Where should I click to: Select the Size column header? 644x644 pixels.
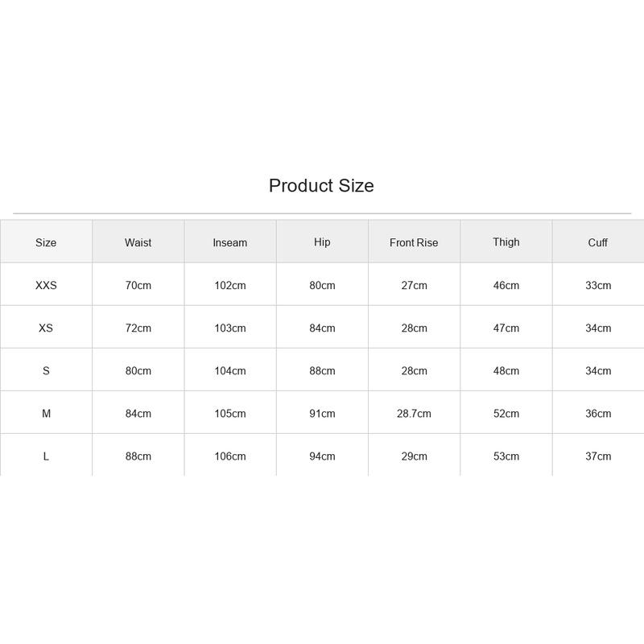coord(46,242)
